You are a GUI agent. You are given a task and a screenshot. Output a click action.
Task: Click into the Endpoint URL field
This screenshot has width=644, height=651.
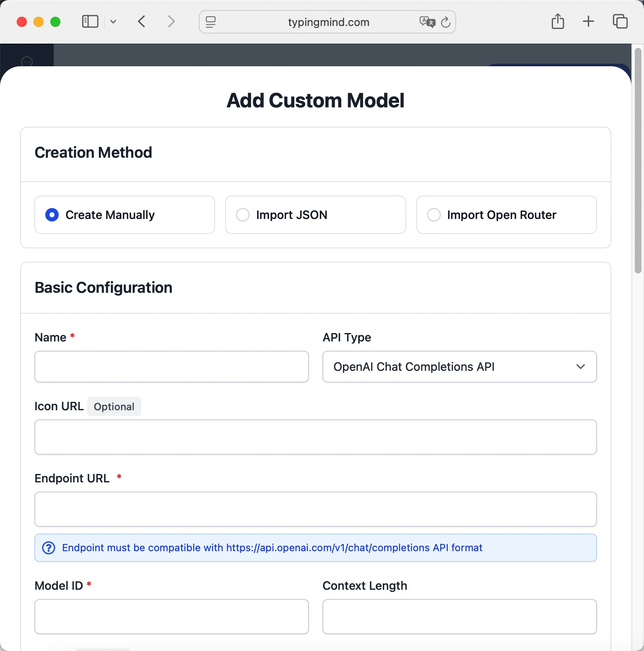coord(315,509)
